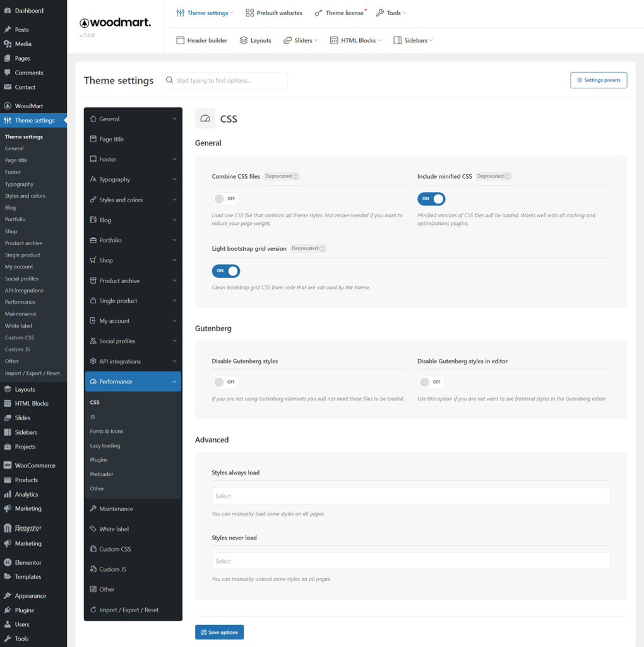
Task: Open the Sliders dropdown menu
Action: [x=301, y=40]
